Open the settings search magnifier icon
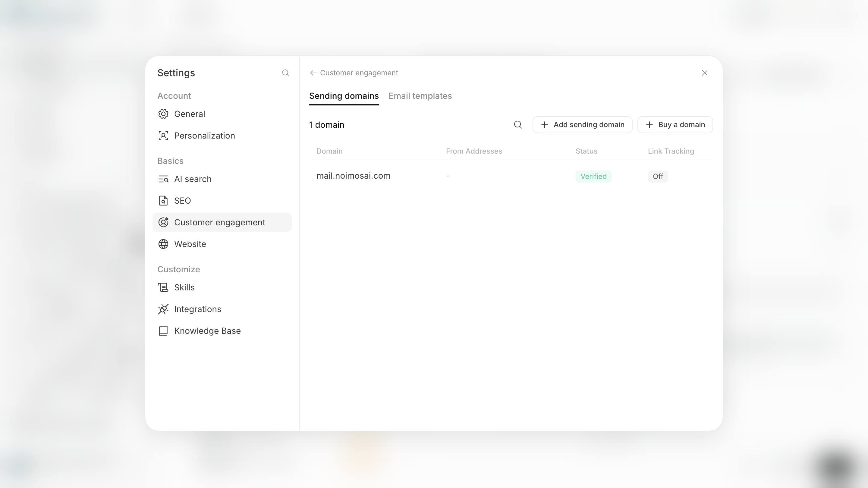The height and width of the screenshot is (488, 868). 285,73
